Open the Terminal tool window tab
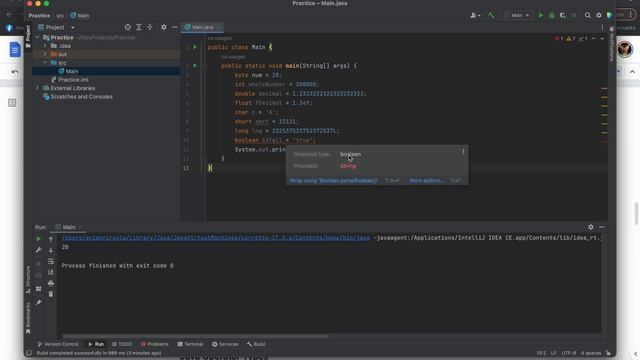This screenshot has width=640, height=360. point(190,344)
